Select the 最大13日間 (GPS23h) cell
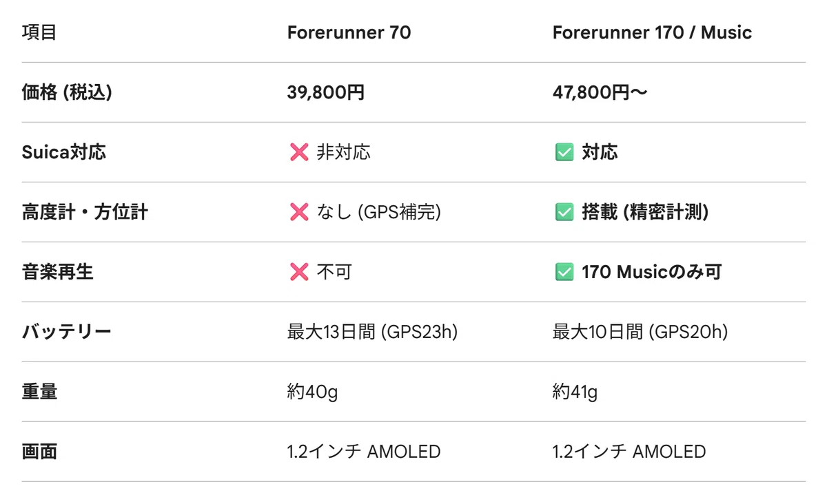 coord(373,332)
